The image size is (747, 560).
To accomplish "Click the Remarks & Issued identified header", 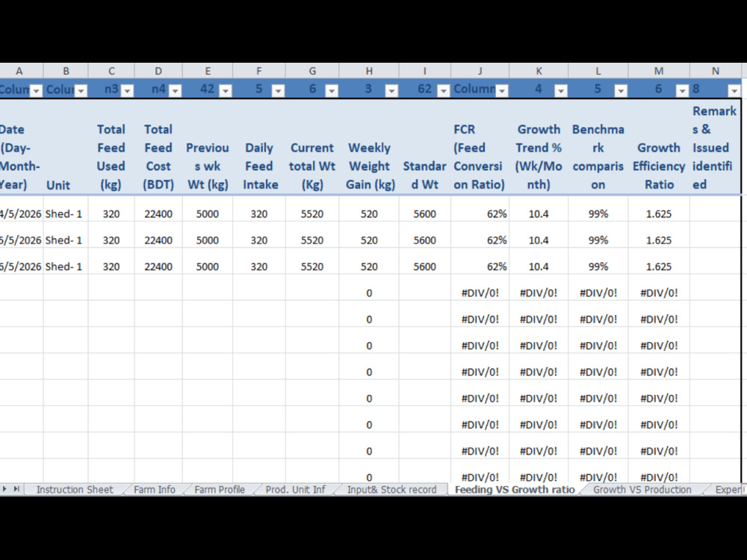I will (x=715, y=148).
